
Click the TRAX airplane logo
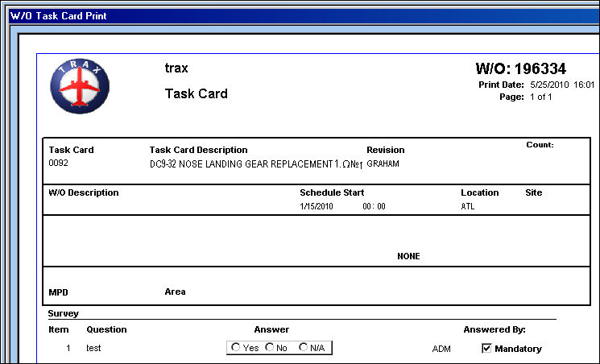click(80, 86)
